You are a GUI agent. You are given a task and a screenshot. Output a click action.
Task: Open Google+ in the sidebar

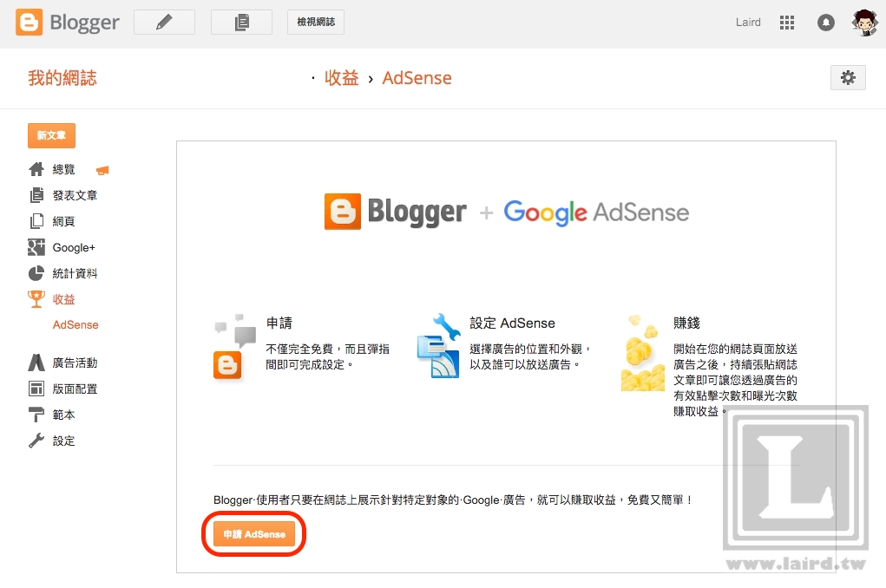74,247
